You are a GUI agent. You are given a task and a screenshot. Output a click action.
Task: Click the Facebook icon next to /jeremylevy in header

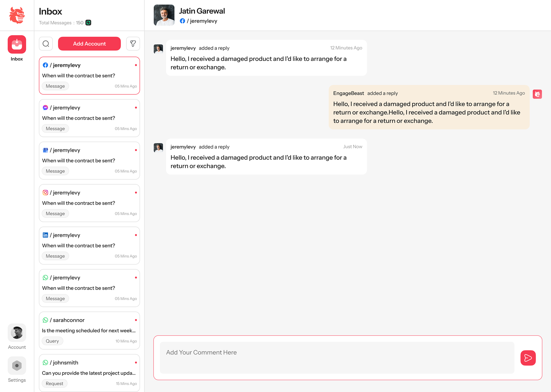click(183, 21)
